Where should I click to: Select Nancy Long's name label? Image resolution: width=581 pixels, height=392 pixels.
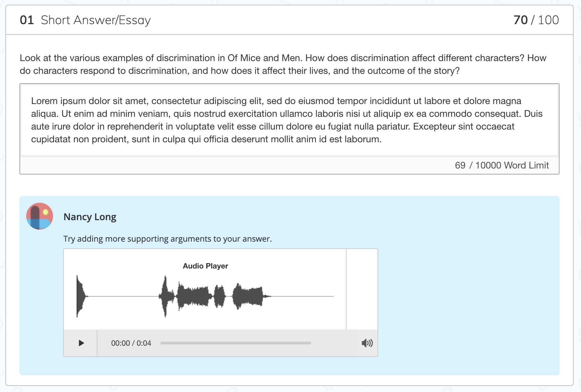coord(89,217)
